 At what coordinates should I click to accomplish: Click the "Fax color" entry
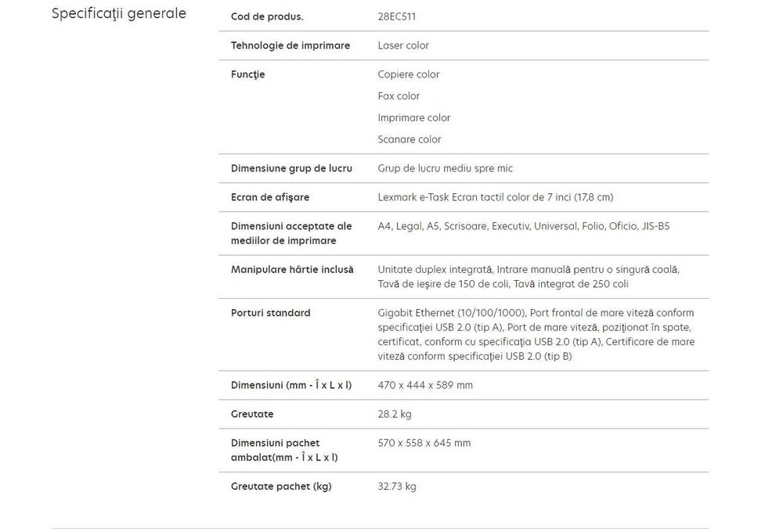click(399, 96)
